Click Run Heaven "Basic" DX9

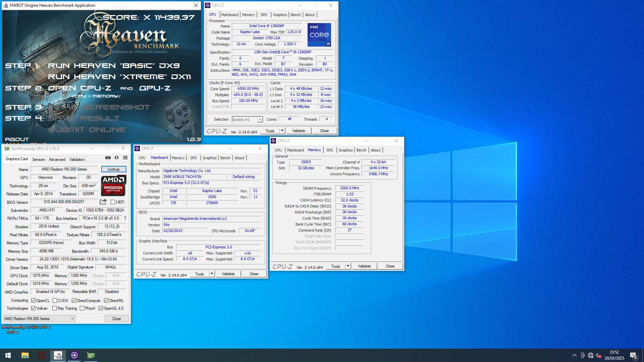point(114,66)
